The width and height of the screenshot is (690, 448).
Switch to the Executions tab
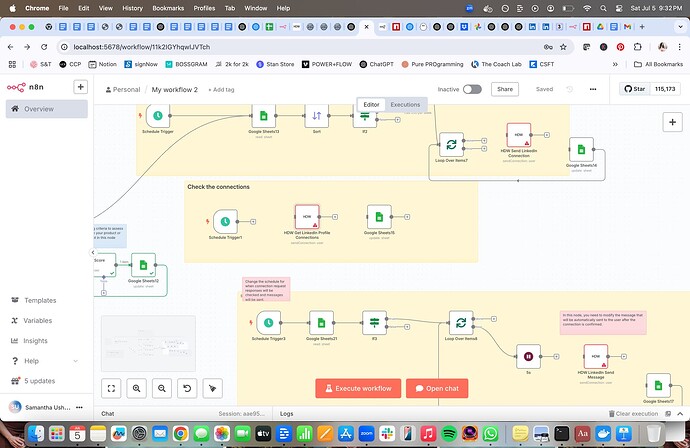(405, 105)
